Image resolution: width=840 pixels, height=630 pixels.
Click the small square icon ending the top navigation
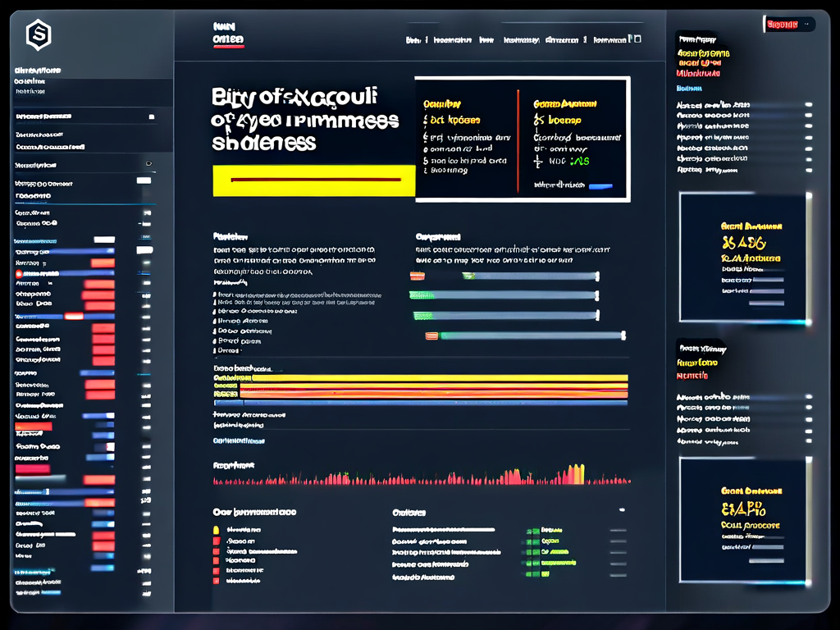(637, 39)
